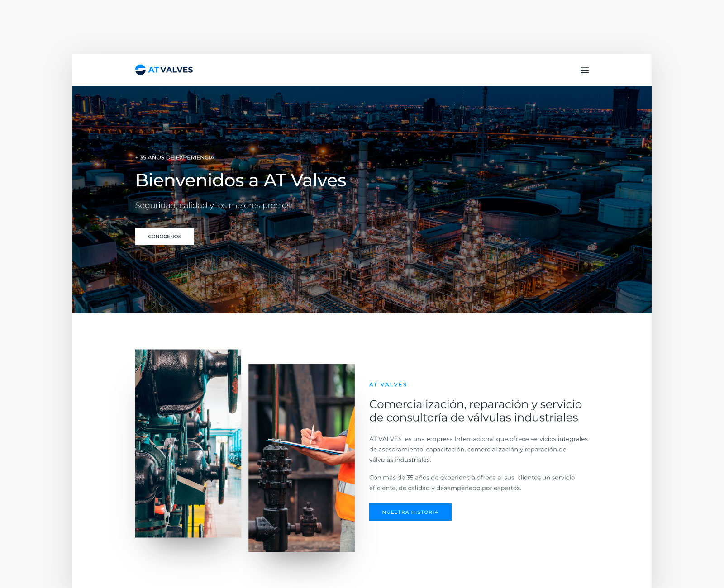Click the paragraph starting 'AT VALVES es una empresa'
This screenshot has width=724, height=588.
point(478,449)
